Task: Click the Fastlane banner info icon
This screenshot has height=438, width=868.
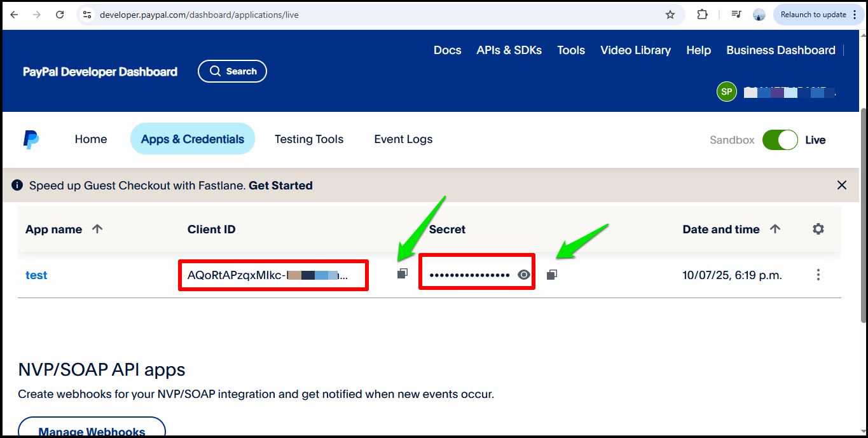Action: [17, 186]
